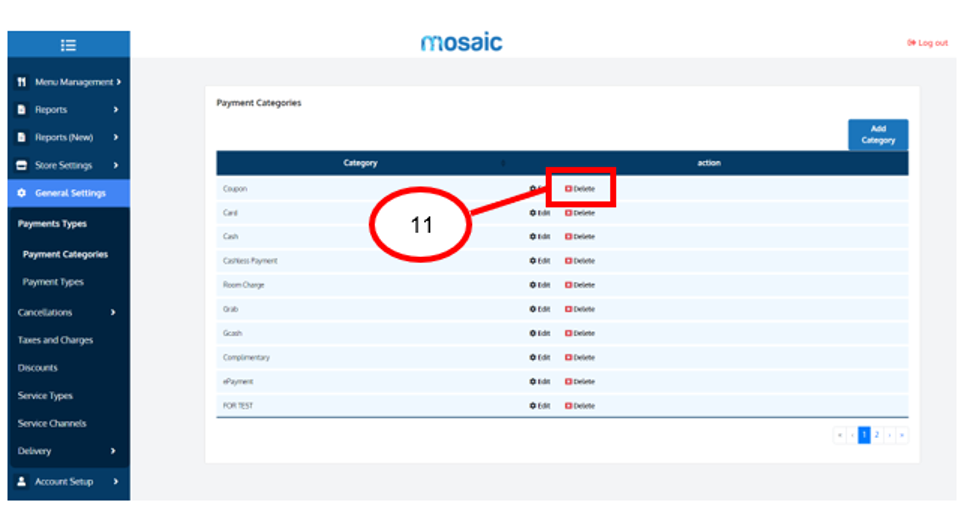964x512 pixels.
Task: Edit the FOR TEST category
Action: tap(540, 406)
